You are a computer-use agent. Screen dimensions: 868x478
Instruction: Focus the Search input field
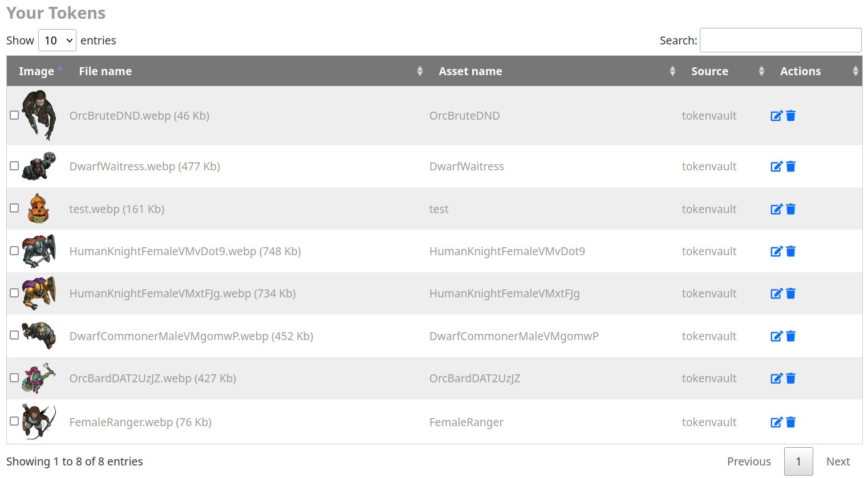[780, 40]
